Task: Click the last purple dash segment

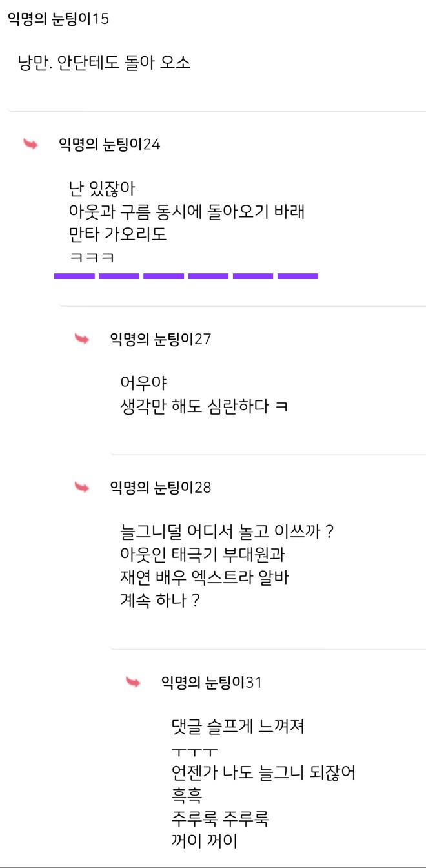Action: tap(298, 276)
